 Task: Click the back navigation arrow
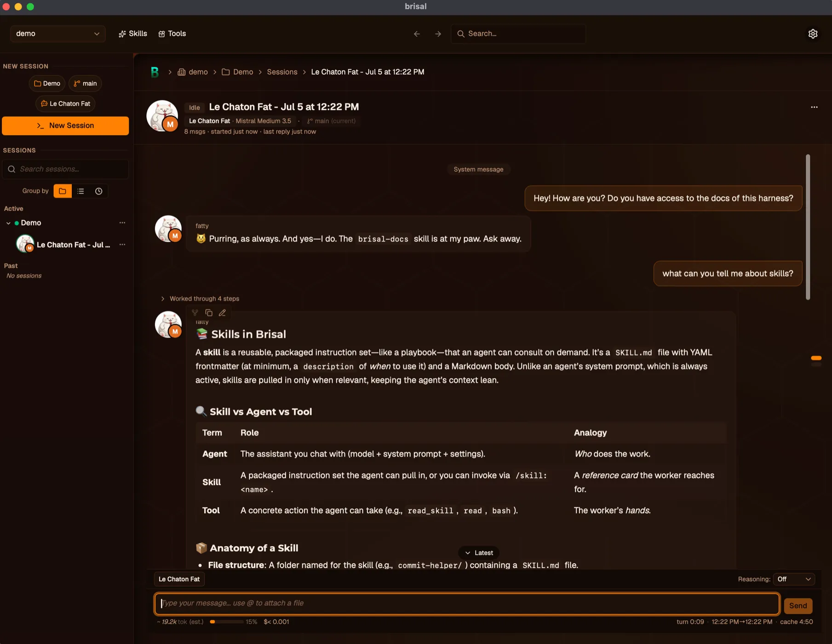(x=417, y=34)
